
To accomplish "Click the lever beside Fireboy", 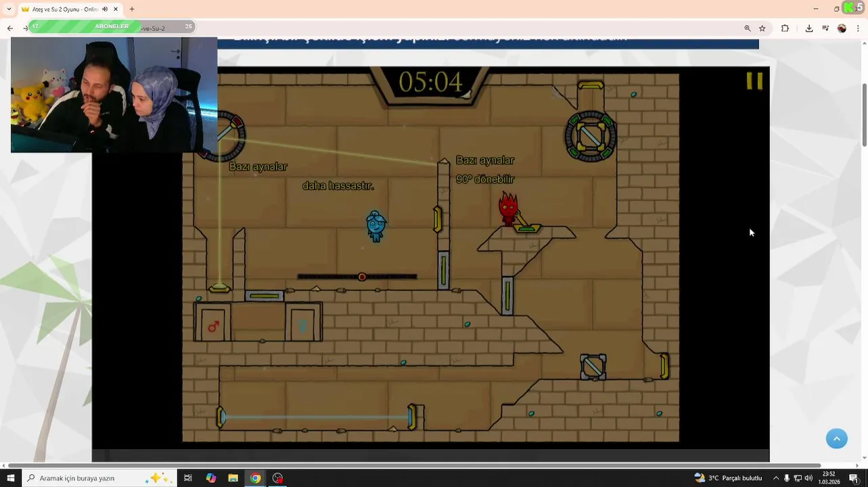I will tap(525, 223).
